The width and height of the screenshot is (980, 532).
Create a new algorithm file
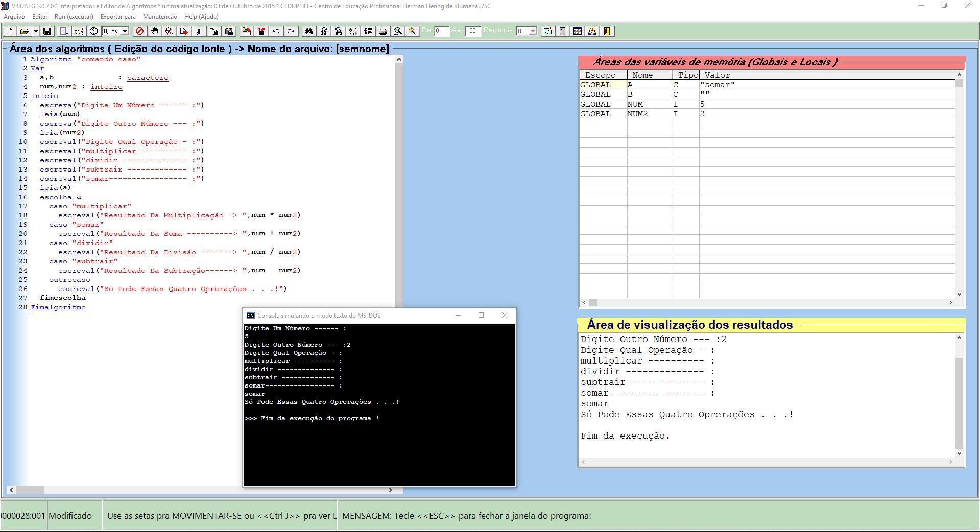coord(9,31)
